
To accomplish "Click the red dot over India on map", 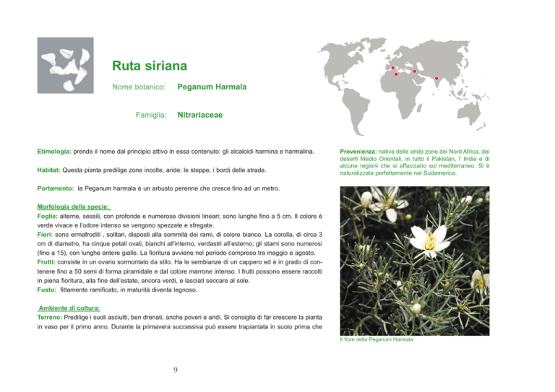I will pos(436,78).
